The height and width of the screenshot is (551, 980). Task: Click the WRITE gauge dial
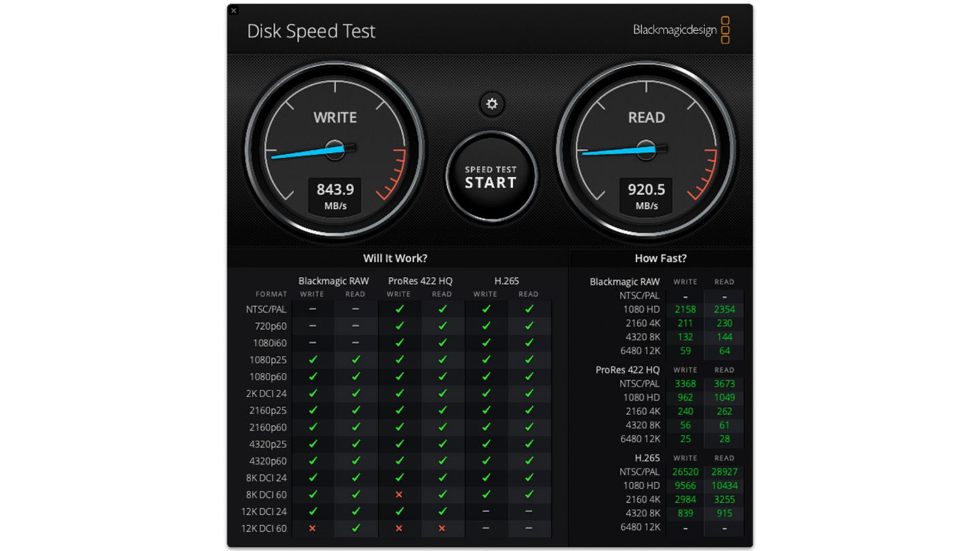coord(334,150)
